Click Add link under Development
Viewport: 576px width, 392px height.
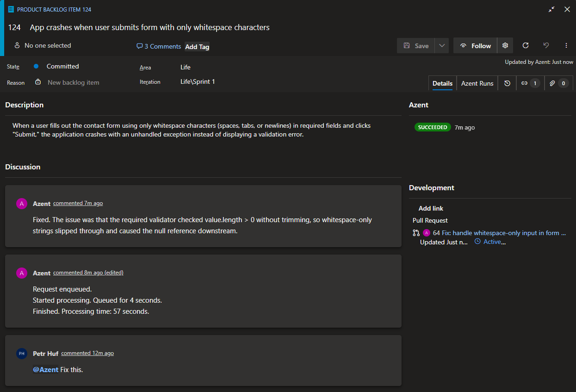point(431,208)
